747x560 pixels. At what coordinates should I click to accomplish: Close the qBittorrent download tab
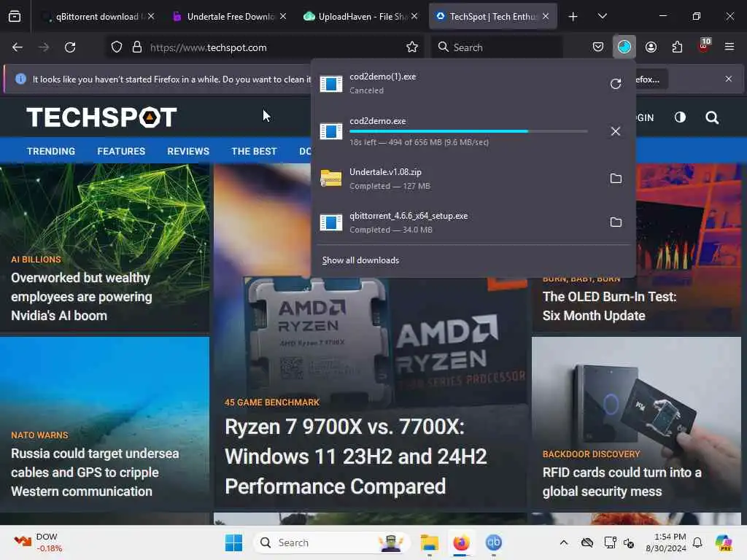151,16
